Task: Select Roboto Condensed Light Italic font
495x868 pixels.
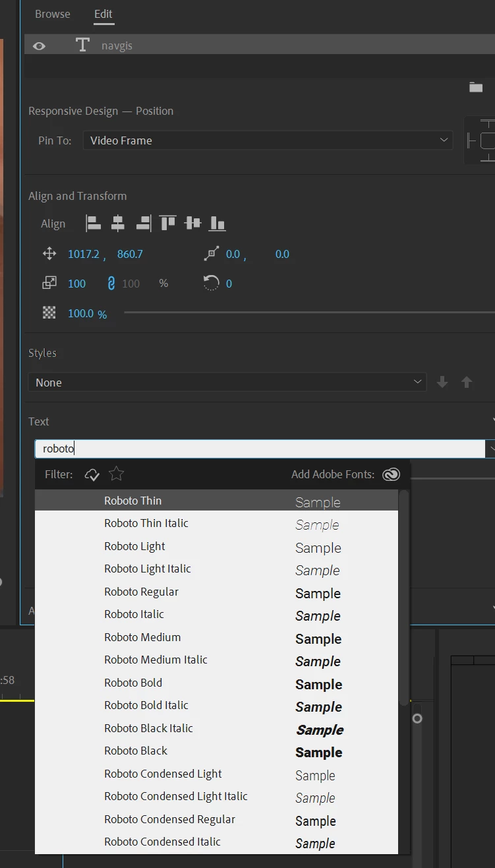Action: (x=217, y=796)
